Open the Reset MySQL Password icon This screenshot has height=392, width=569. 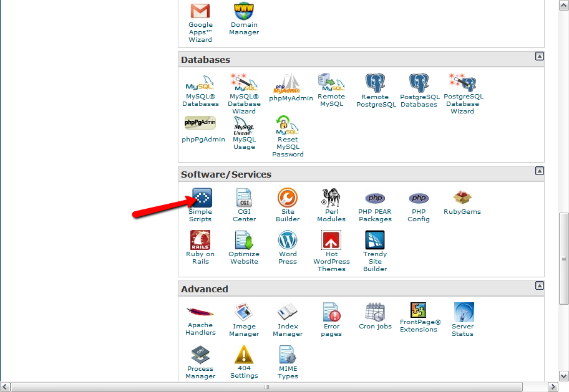click(x=287, y=125)
